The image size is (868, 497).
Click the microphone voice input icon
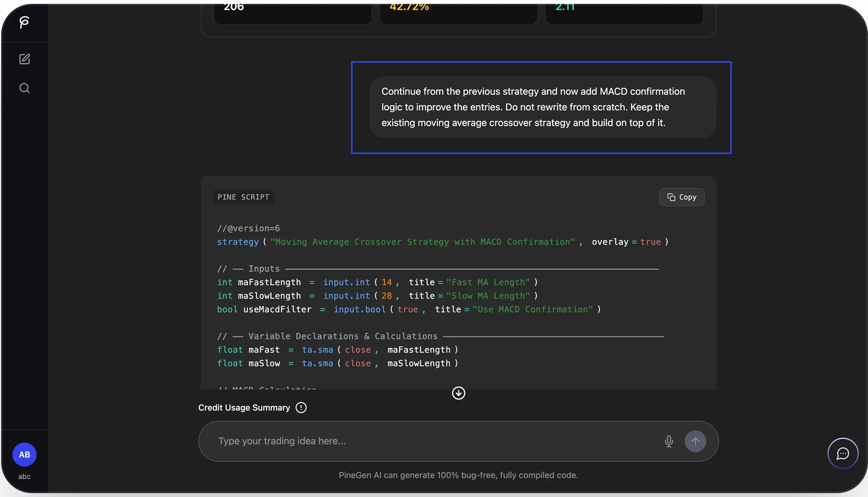pyautogui.click(x=669, y=441)
